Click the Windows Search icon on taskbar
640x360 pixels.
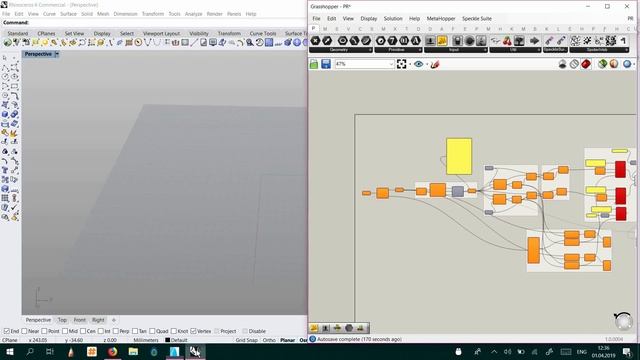[x=30, y=351]
